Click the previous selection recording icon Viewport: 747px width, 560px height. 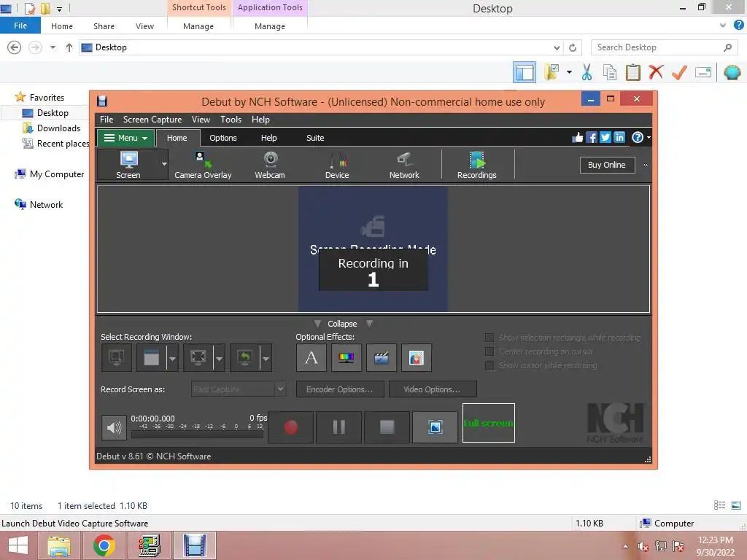[x=245, y=357]
